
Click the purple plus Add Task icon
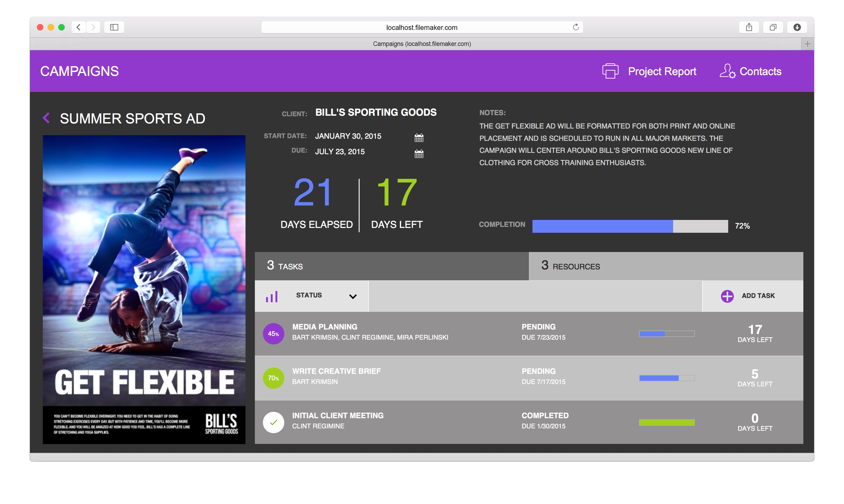click(727, 296)
